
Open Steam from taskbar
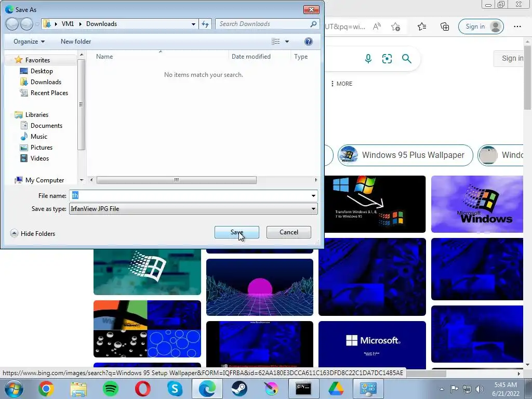239,389
